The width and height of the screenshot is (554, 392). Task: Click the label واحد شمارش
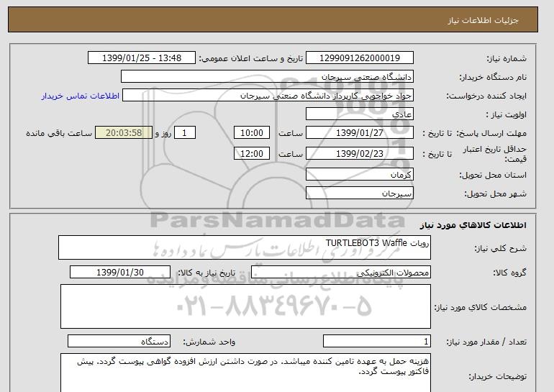pos(209,342)
